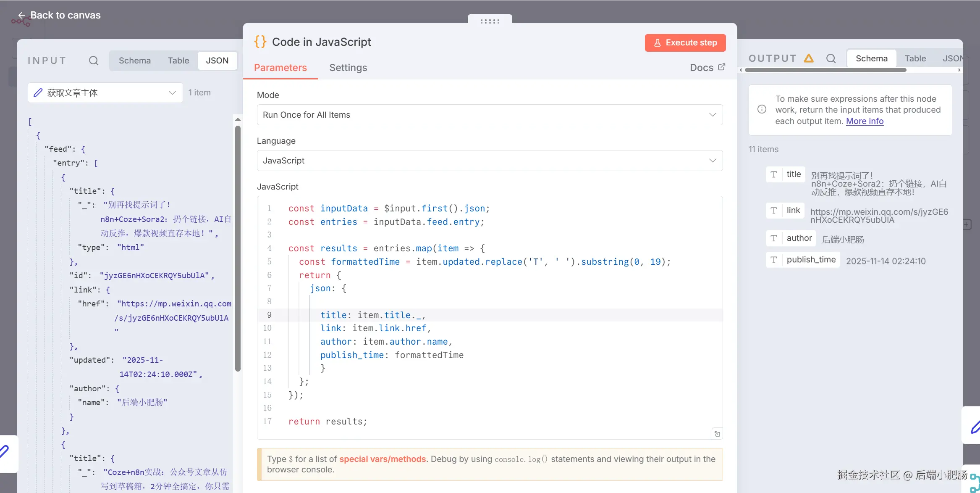Select the Parameters tab

[280, 68]
